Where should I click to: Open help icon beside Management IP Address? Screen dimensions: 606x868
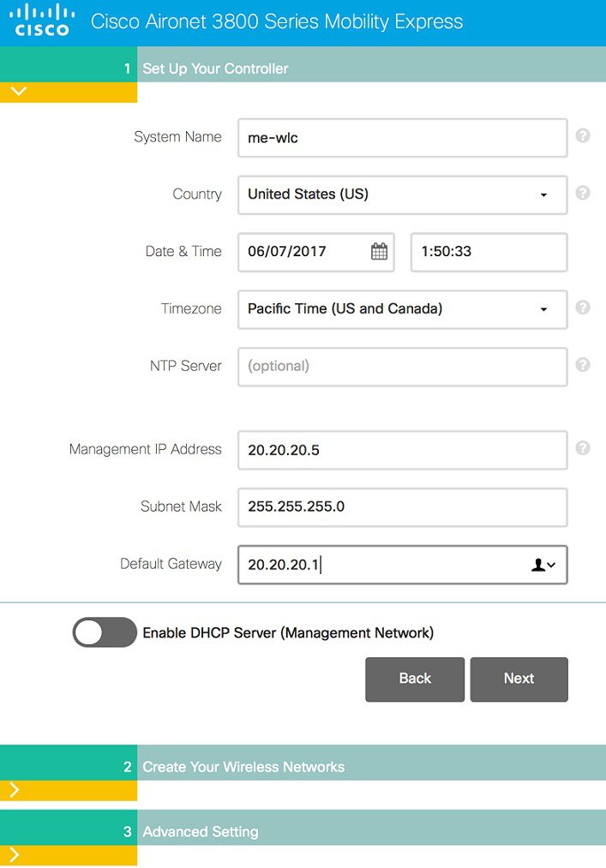(583, 448)
